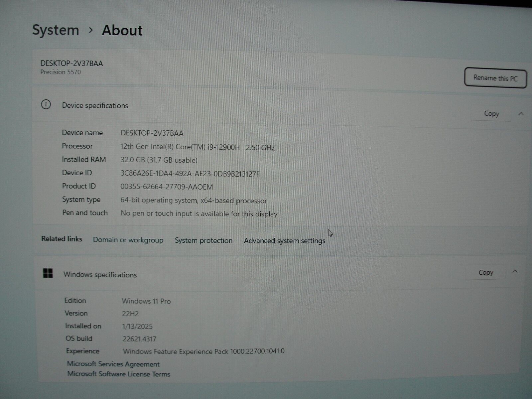This screenshot has height=399, width=532.
Task: Collapse the Windows specifications section
Action: (515, 271)
